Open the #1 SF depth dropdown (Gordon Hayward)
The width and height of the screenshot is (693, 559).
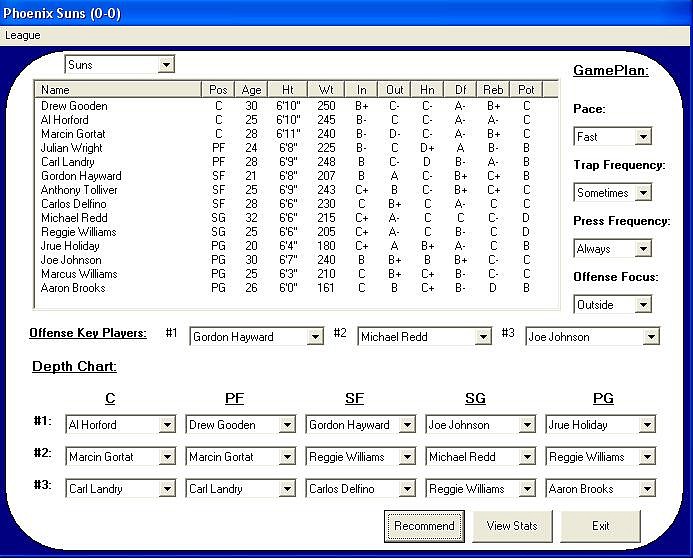pos(361,425)
